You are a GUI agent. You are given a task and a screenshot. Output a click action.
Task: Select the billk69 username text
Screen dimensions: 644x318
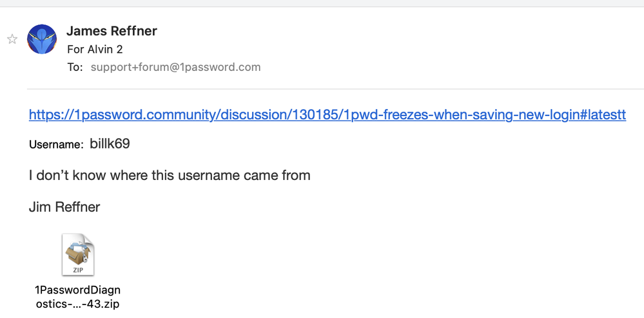(x=110, y=144)
